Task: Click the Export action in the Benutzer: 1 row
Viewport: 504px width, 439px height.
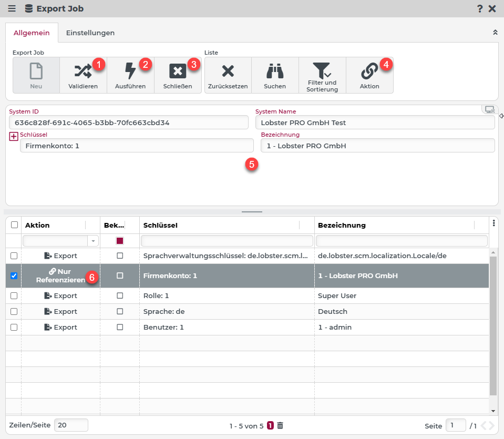Action: (61, 327)
